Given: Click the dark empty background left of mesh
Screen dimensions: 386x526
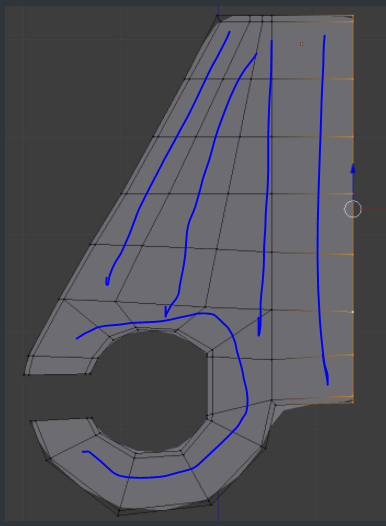Looking at the screenshot, I should [67, 134].
